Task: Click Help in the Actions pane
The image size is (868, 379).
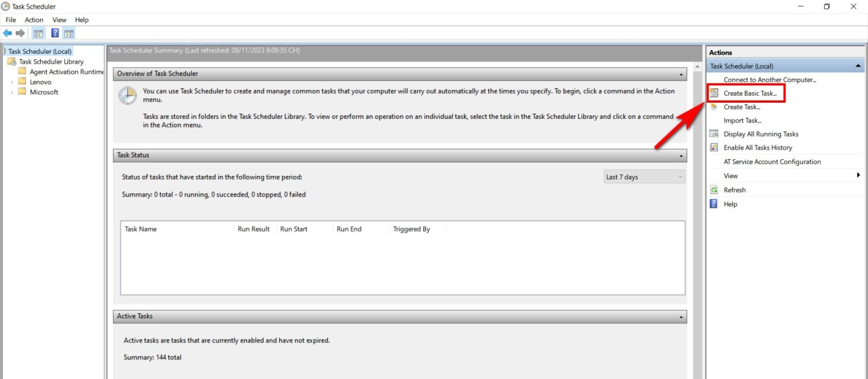Action: (x=730, y=204)
